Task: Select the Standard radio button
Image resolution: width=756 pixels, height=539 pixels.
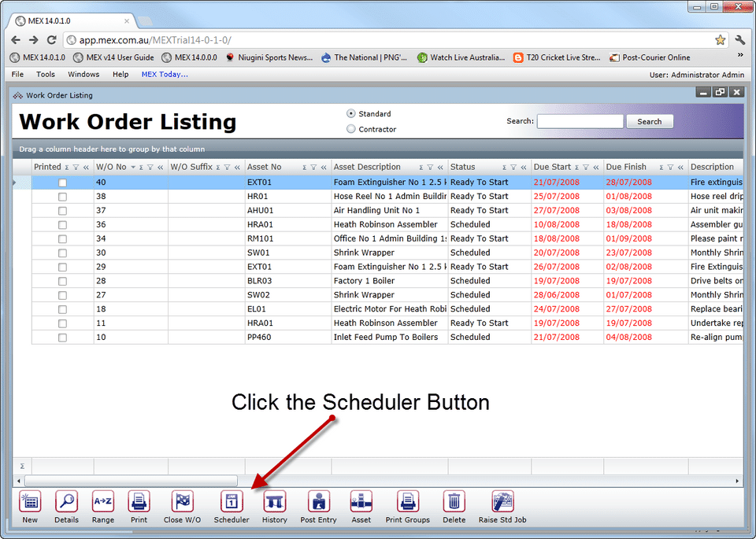Action: (x=351, y=113)
